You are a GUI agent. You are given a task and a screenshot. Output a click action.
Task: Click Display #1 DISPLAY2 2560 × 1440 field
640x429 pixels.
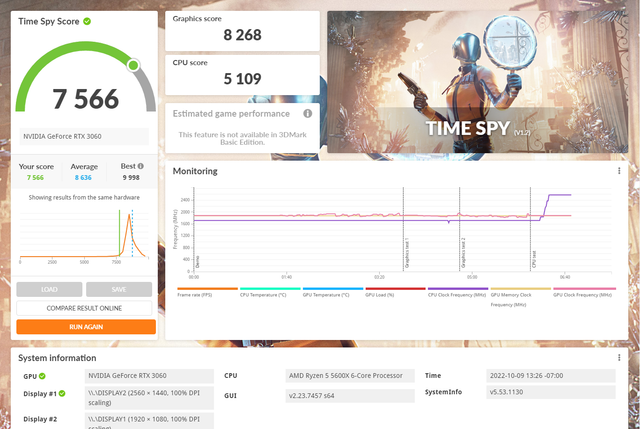pos(149,398)
